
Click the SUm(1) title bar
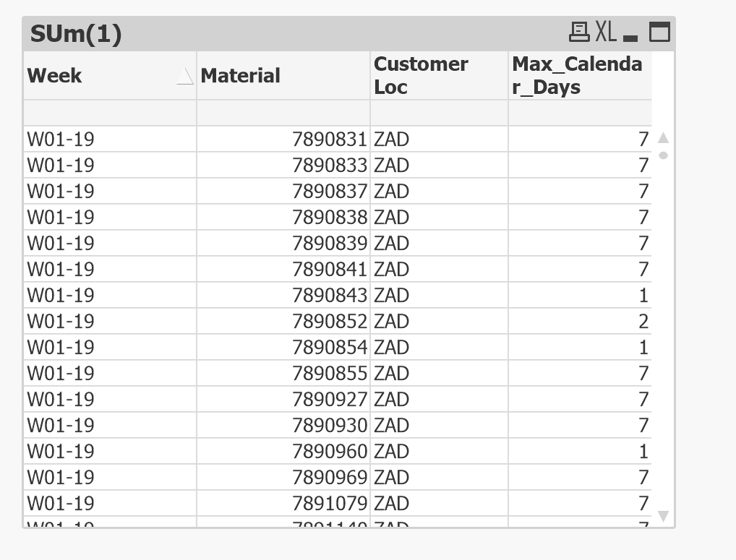[289, 33]
